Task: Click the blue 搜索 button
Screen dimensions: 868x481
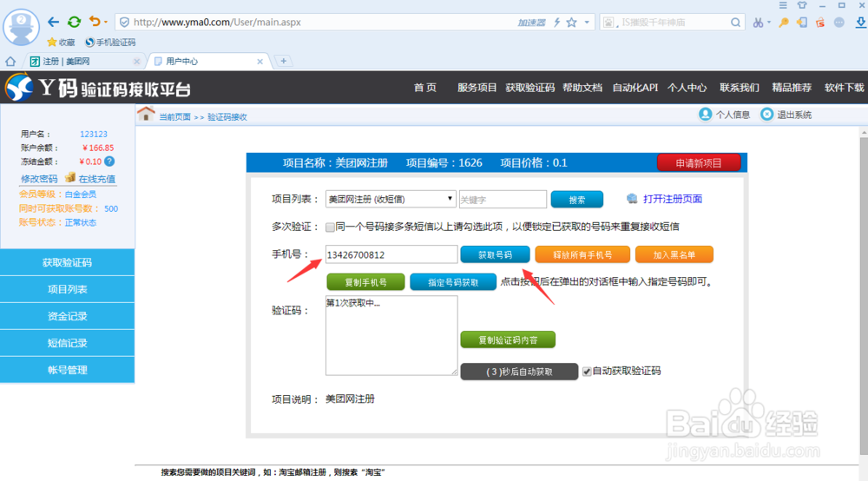Action: [577, 200]
